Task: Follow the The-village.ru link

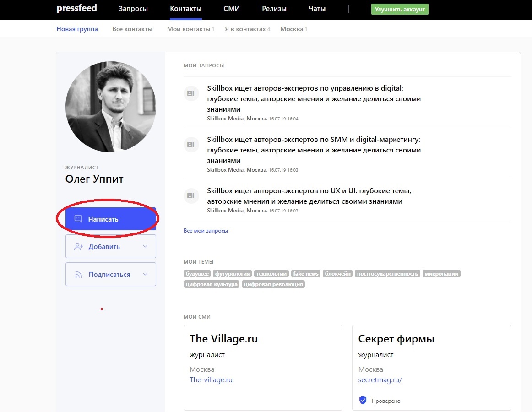Action: point(211,380)
